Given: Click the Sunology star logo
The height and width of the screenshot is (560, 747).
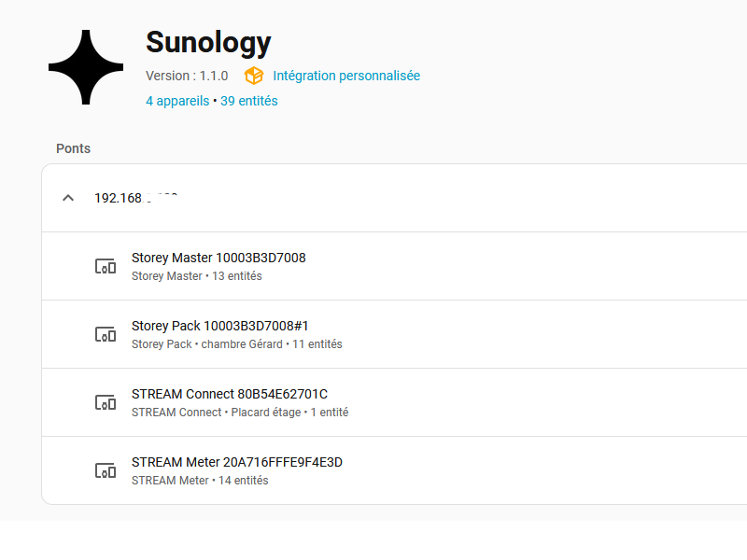Looking at the screenshot, I should 86,67.
